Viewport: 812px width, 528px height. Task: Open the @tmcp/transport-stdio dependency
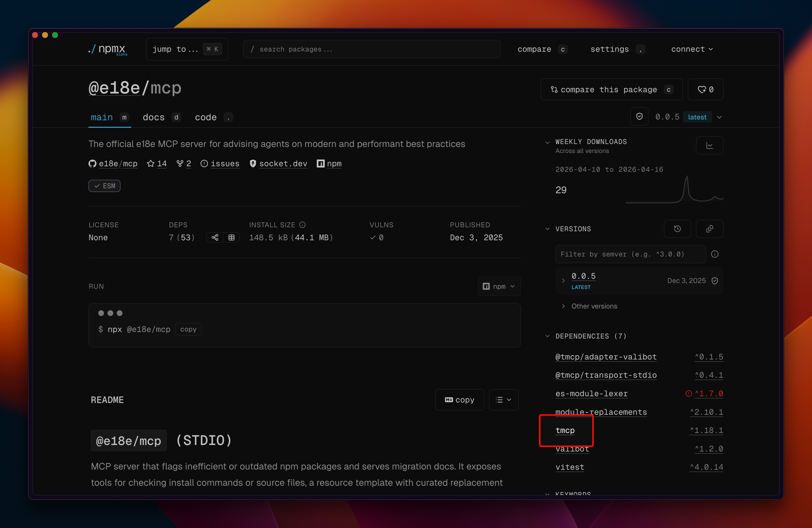click(x=606, y=375)
